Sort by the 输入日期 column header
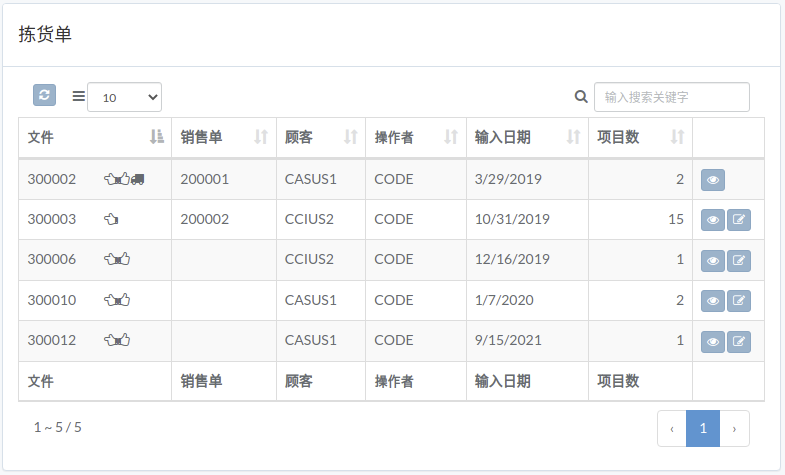The image size is (785, 475). click(527, 137)
